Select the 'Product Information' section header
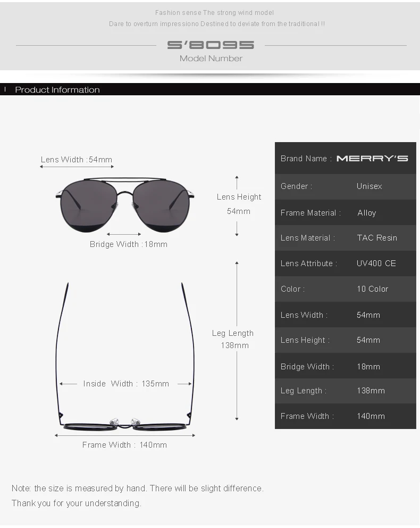The height and width of the screenshot is (528, 420). [57, 90]
